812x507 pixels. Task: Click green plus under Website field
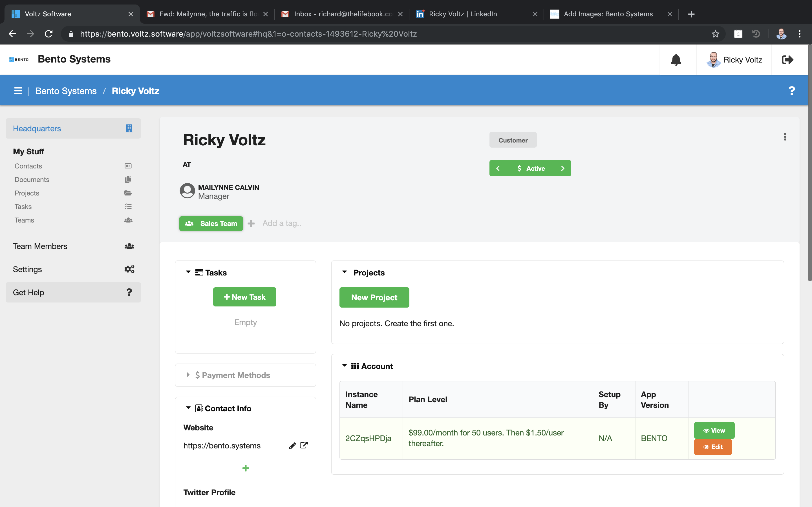245,468
